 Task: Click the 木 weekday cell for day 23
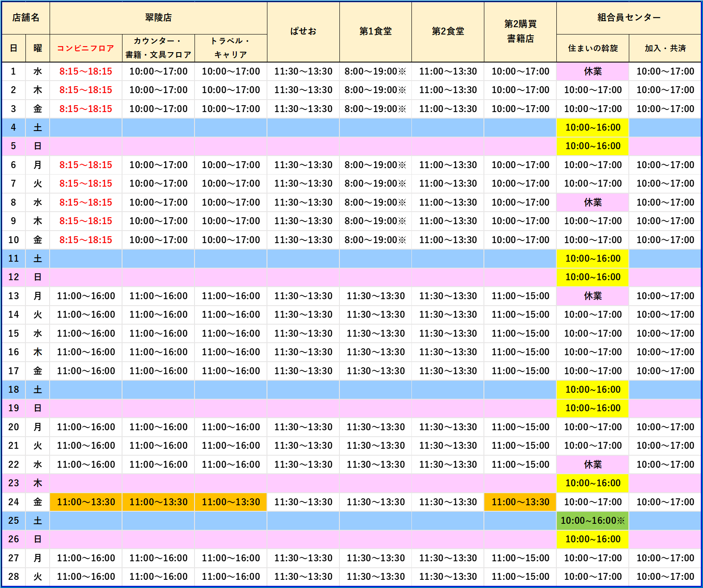coord(38,483)
